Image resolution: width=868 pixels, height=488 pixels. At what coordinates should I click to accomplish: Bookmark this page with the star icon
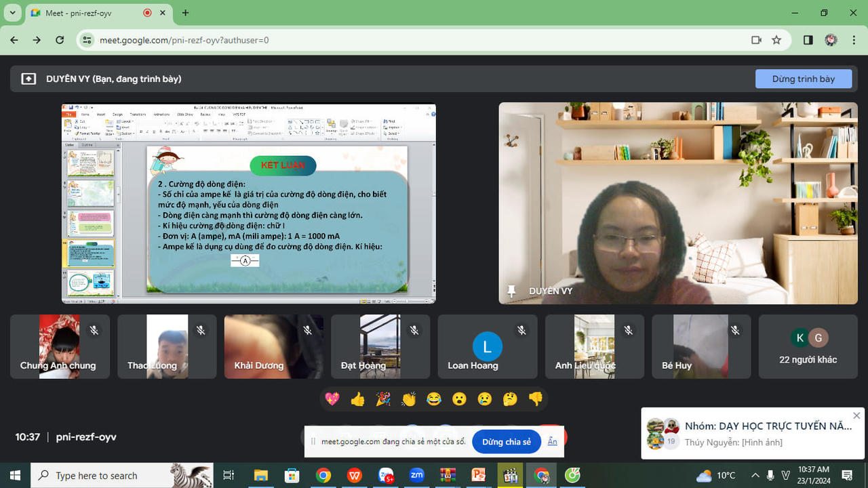[x=776, y=40]
